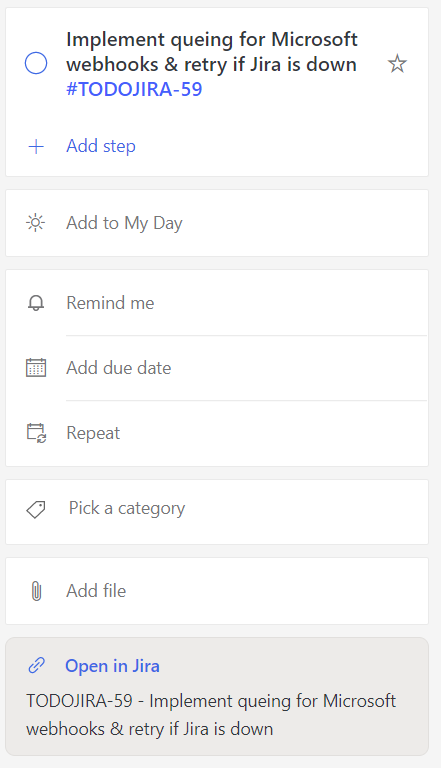Click the paperclip attachment icon
Screen dimensions: 441x768
[36, 591]
